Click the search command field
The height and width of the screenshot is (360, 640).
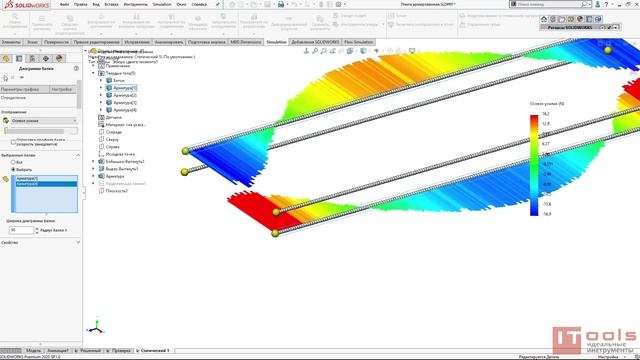click(x=548, y=4)
